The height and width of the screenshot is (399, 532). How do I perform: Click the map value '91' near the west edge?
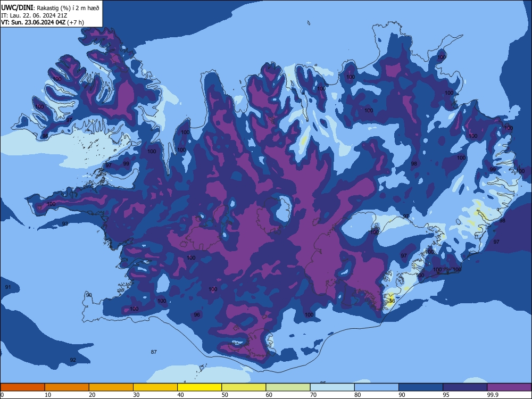pyautogui.click(x=8, y=287)
